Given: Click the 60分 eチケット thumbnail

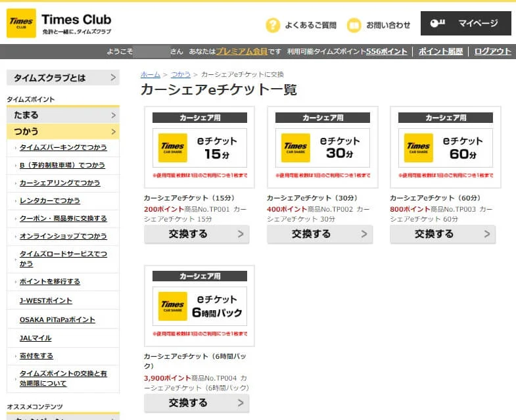Looking at the screenshot, I should pos(446,147).
